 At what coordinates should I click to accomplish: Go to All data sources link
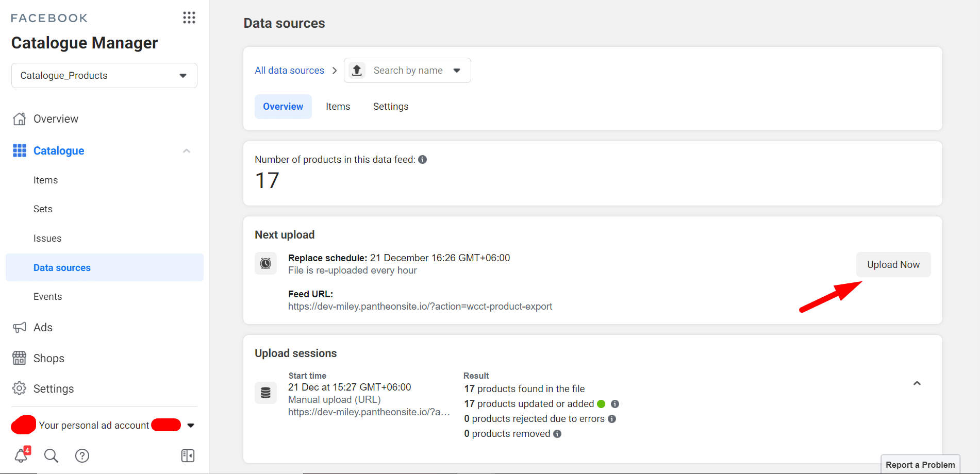click(x=289, y=71)
